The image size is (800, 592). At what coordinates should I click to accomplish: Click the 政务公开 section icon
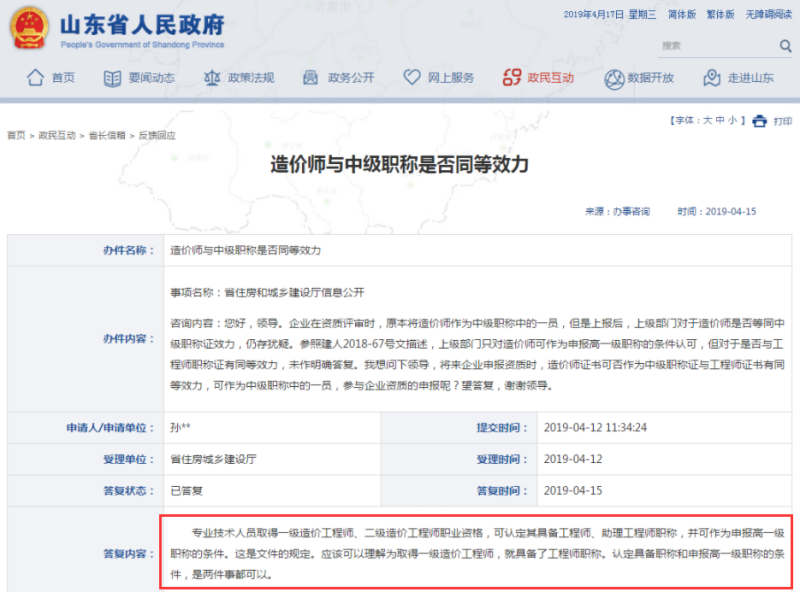coord(310,78)
